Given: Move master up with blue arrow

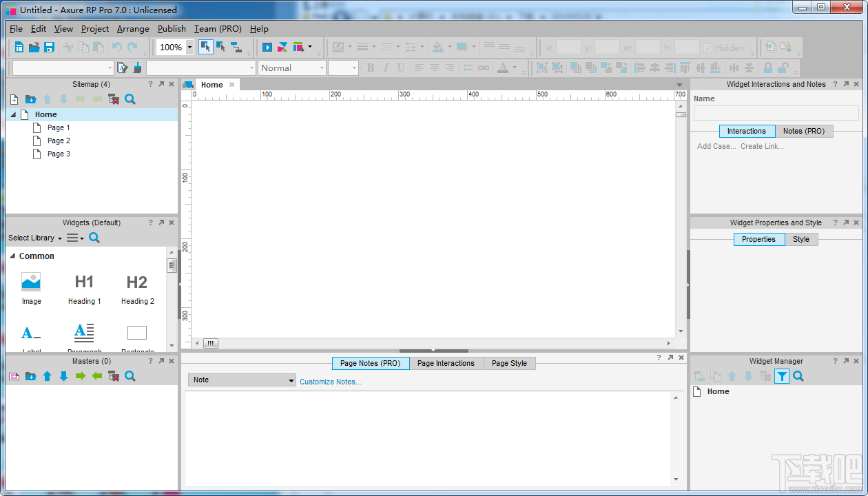Looking at the screenshot, I should pos(47,376).
